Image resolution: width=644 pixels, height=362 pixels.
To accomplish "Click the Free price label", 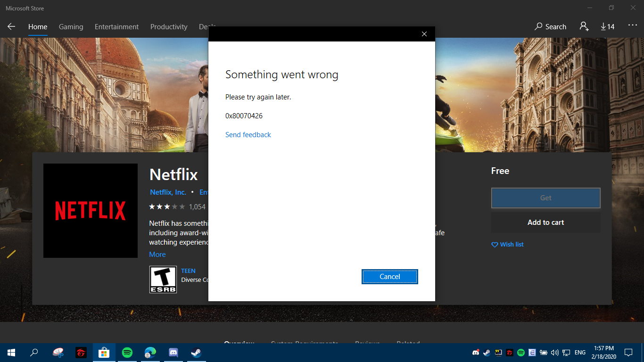I will pyautogui.click(x=500, y=171).
